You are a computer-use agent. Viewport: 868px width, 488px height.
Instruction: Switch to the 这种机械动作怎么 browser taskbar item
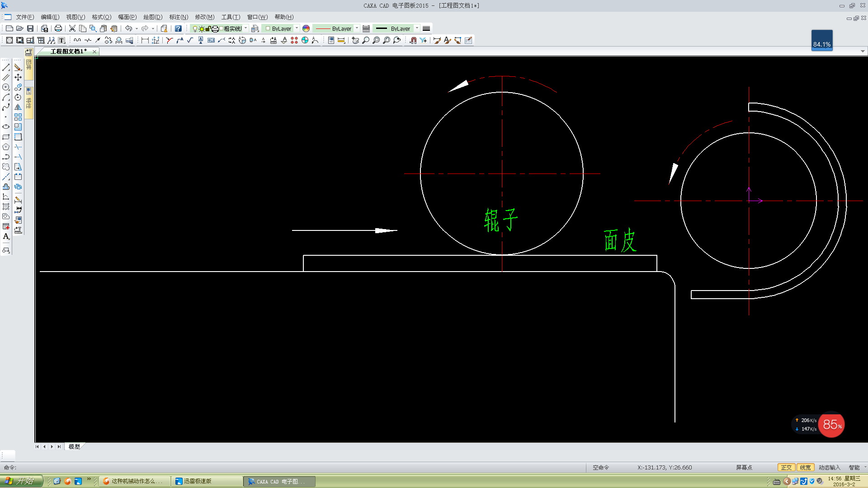pyautogui.click(x=135, y=481)
